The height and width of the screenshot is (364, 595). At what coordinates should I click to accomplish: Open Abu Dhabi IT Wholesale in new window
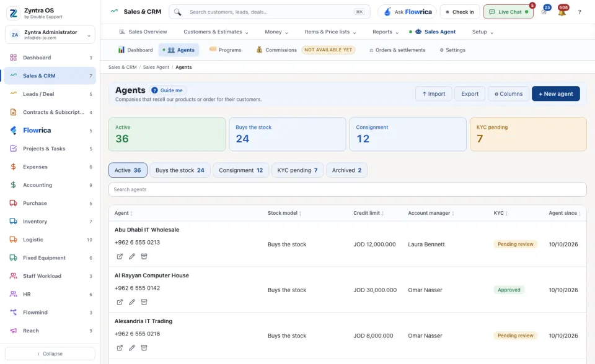120,257
